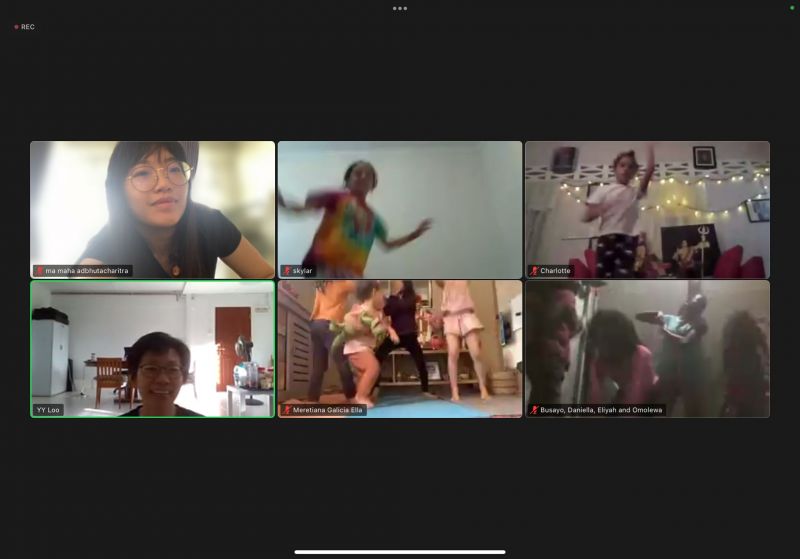Tap the home indicator bar at bottom

tap(400, 552)
